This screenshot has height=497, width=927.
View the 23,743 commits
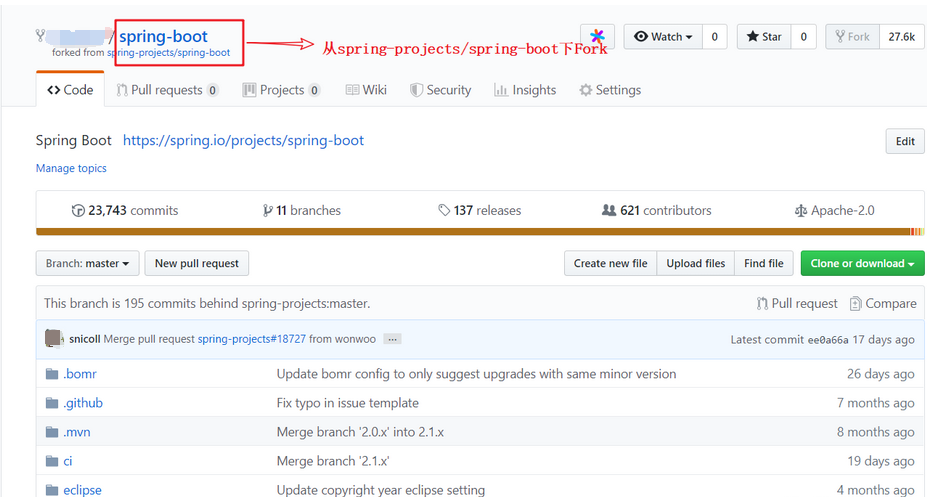[x=125, y=210]
